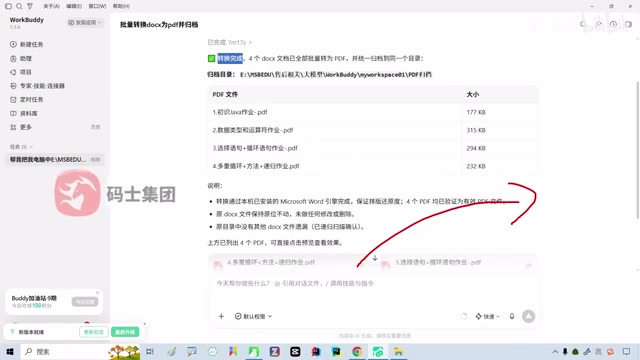Toggle the sidebar panel icon at top-left
The image size is (640, 360).
click(8, 6)
